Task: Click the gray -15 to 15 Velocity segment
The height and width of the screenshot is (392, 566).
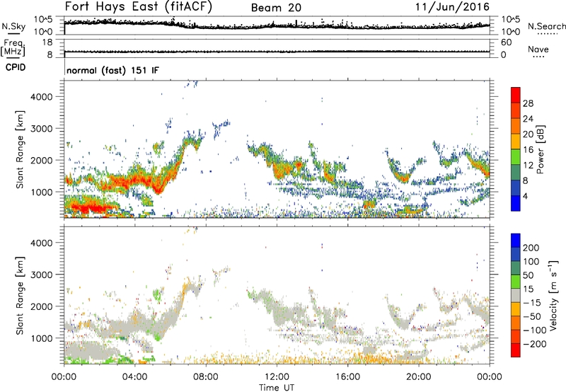Action: tap(516, 295)
